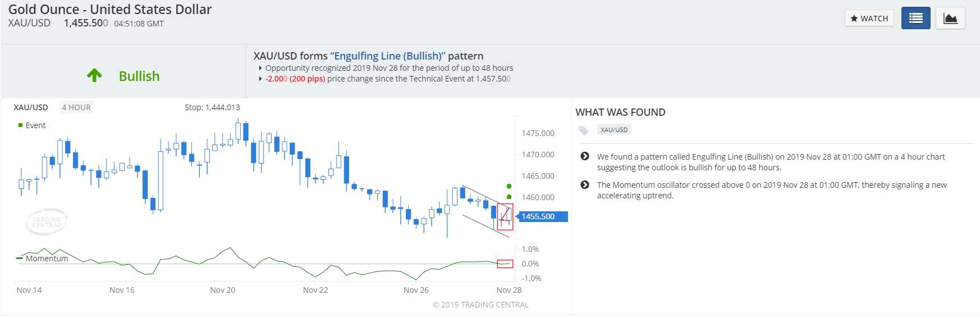Click the XAU/USD tag label
Image resolution: width=980 pixels, height=317 pixels.
click(x=614, y=130)
